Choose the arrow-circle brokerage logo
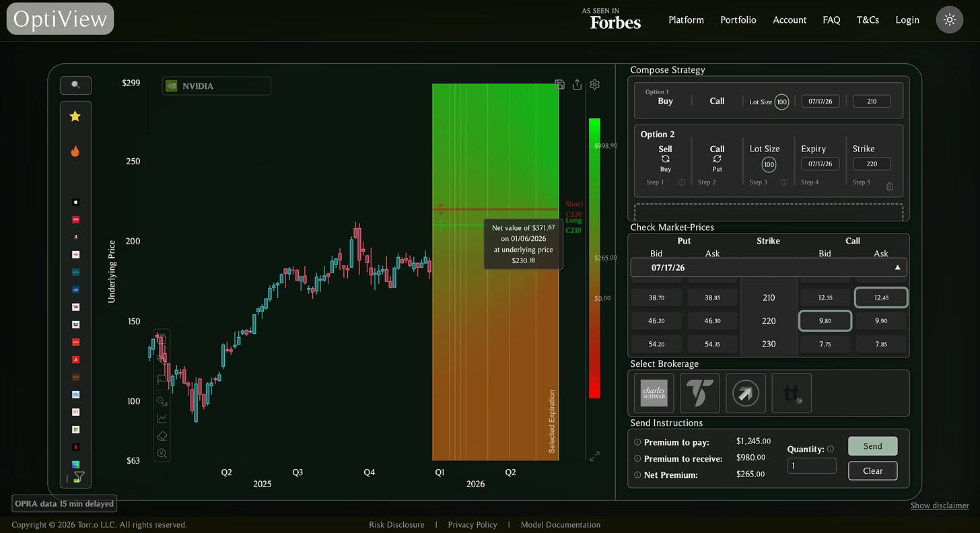Screen dimensions: 980x533 (x=746, y=393)
